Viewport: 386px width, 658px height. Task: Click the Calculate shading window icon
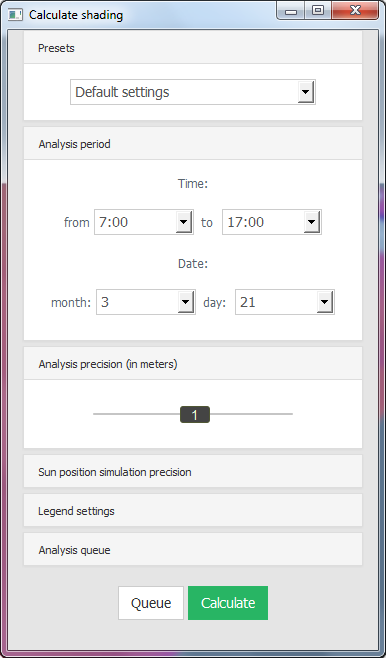click(x=16, y=15)
